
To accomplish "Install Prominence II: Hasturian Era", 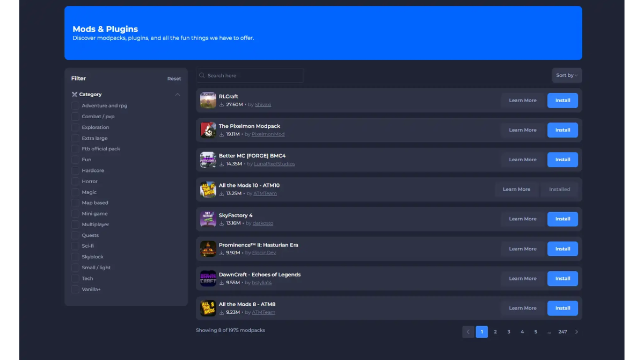I will 562,249.
